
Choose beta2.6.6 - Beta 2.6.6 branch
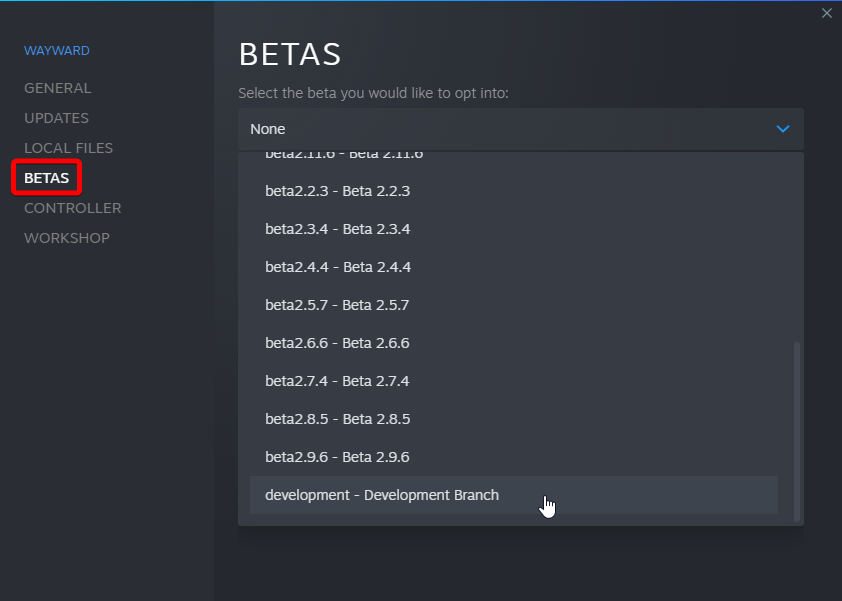click(x=338, y=343)
